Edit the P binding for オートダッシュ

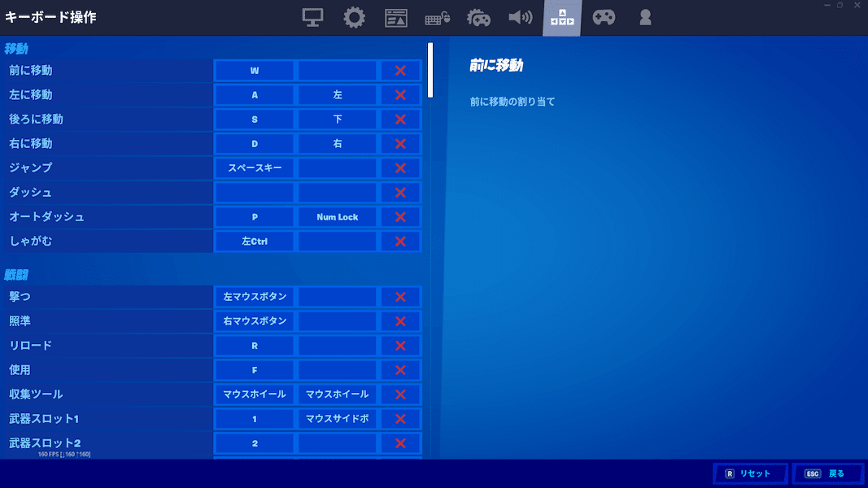pos(255,217)
